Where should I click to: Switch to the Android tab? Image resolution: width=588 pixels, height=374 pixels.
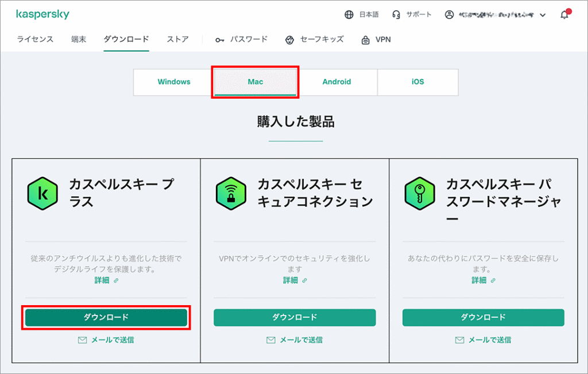(336, 81)
